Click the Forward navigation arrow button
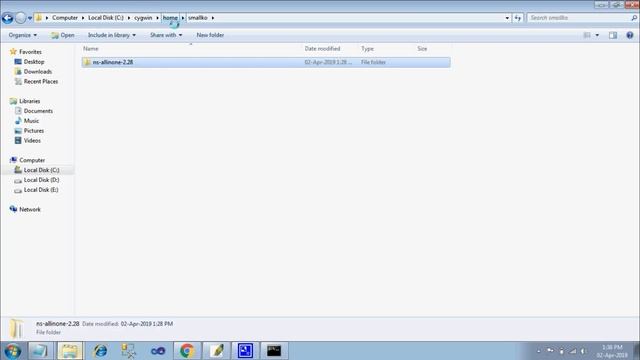This screenshot has width=640, height=360. point(20,18)
